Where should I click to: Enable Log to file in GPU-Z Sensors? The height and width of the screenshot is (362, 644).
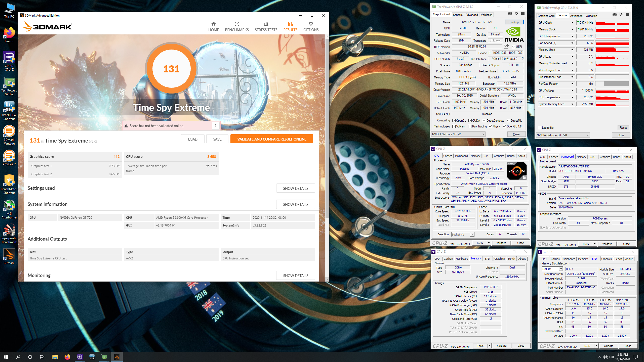(540, 128)
